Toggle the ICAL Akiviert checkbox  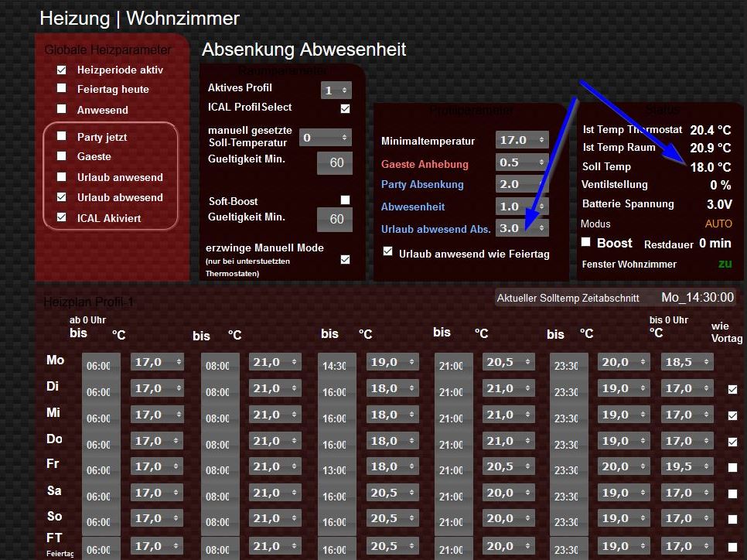pyautogui.click(x=61, y=217)
